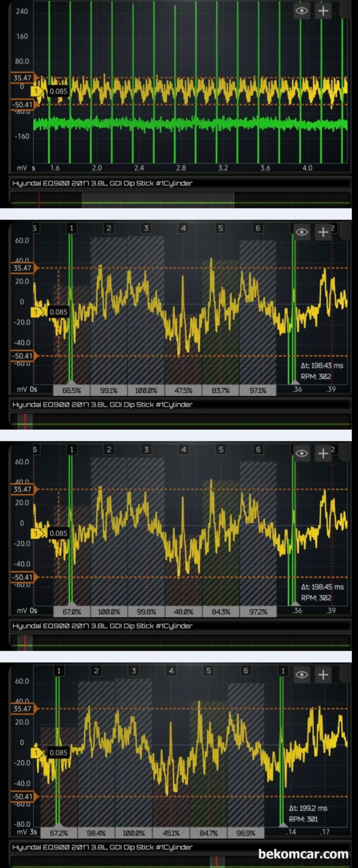Click the 84.3% cylinder contribution cell

point(221,612)
